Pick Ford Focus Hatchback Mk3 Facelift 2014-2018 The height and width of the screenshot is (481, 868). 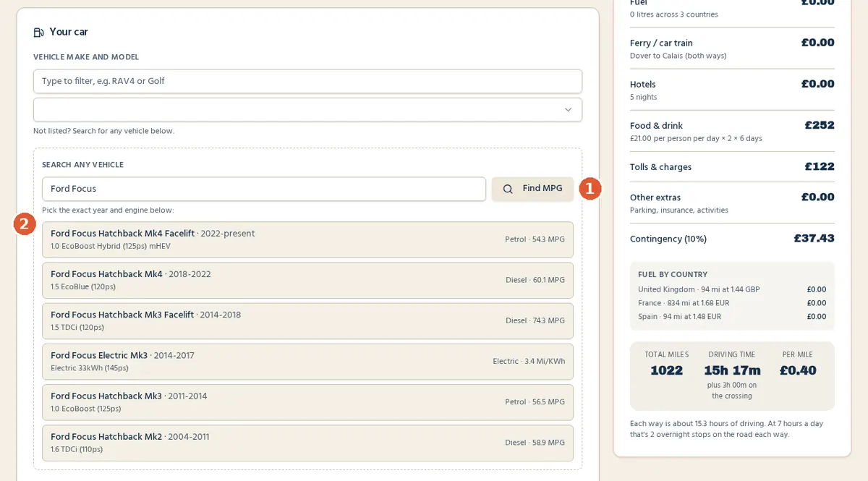pos(307,320)
